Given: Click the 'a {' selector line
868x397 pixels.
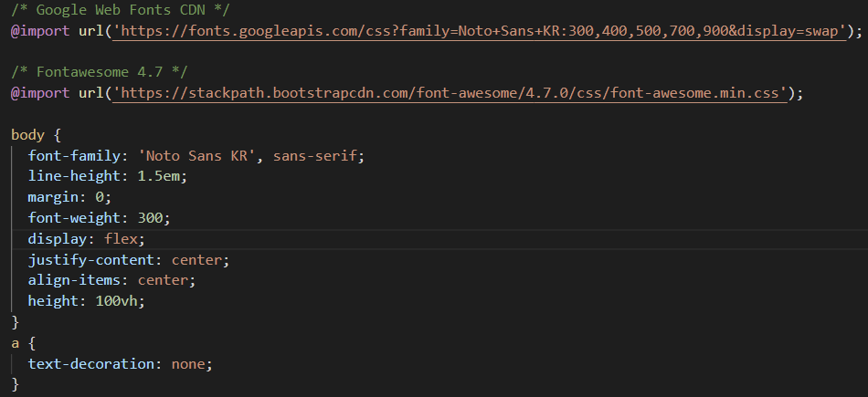Looking at the screenshot, I should (x=23, y=343).
